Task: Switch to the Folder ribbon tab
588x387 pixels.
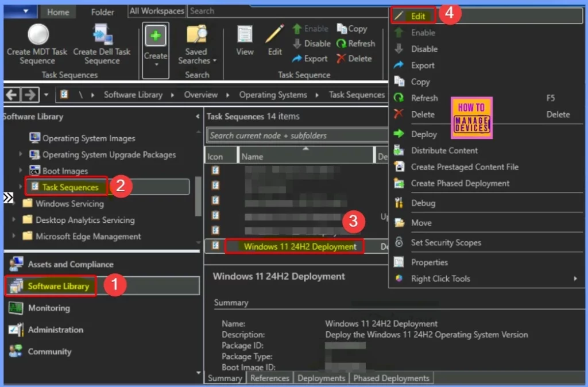Action: click(102, 12)
